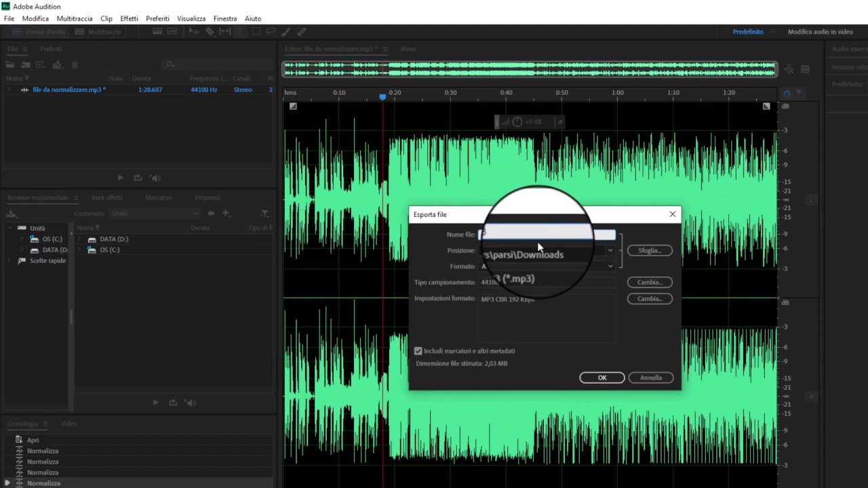
Task: Click Cambia... next to Tipo campionamento
Action: 650,282
